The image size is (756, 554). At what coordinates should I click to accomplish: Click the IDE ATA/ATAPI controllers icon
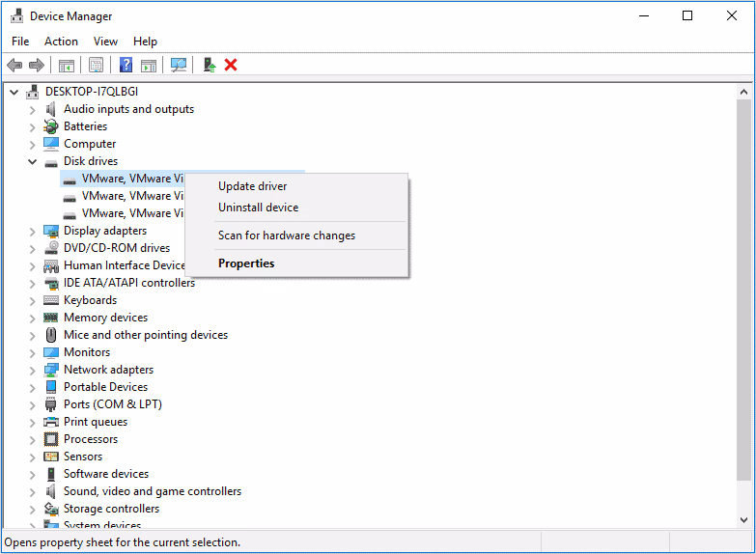coord(51,283)
